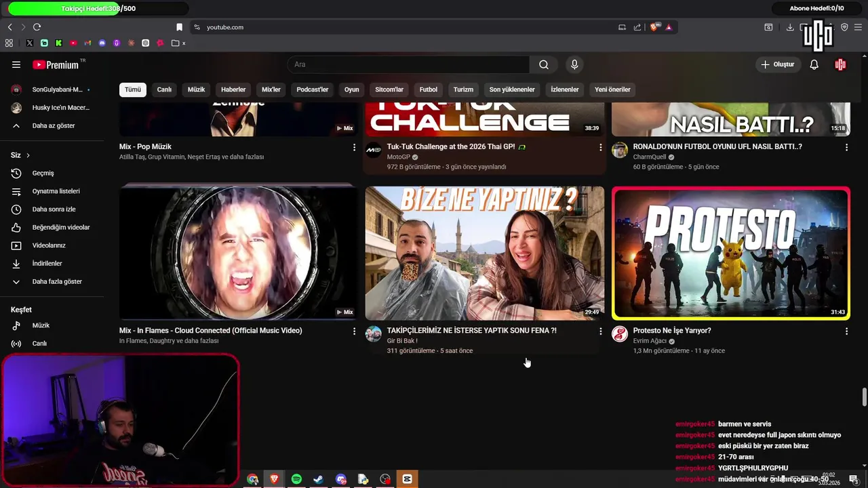
Task: Select the Müzik filter chip
Action: (196, 89)
